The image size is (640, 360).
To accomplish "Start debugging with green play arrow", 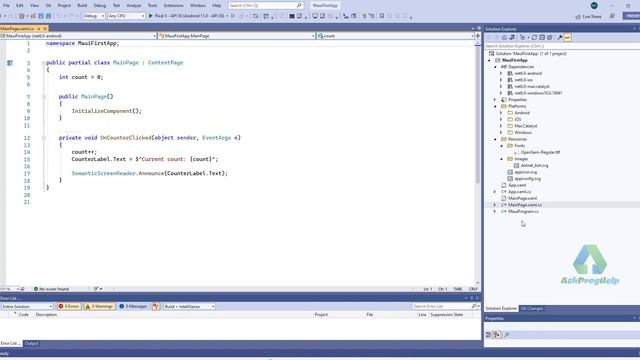I will 151,16.
